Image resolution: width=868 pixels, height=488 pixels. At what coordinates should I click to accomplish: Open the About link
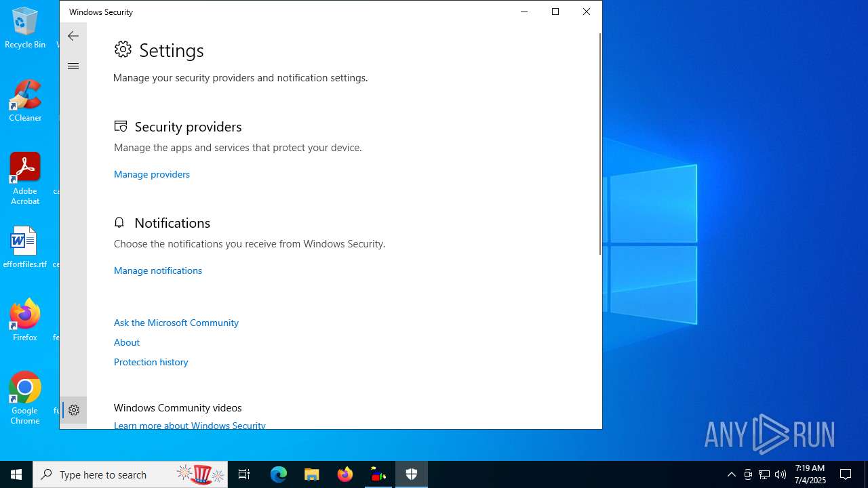pos(127,342)
